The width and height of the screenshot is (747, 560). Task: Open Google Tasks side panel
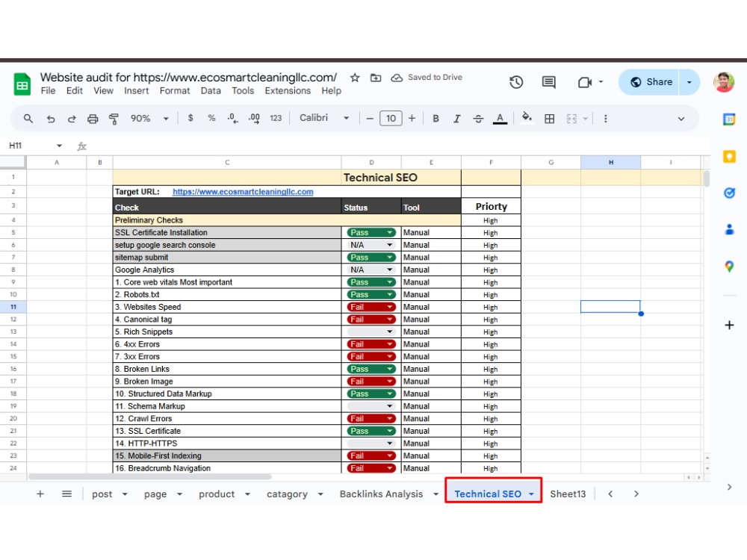click(729, 193)
